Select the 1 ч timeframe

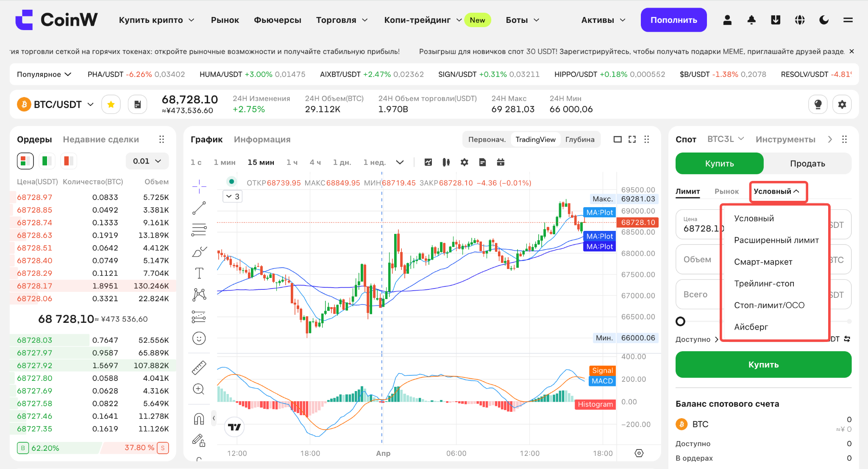pos(292,162)
